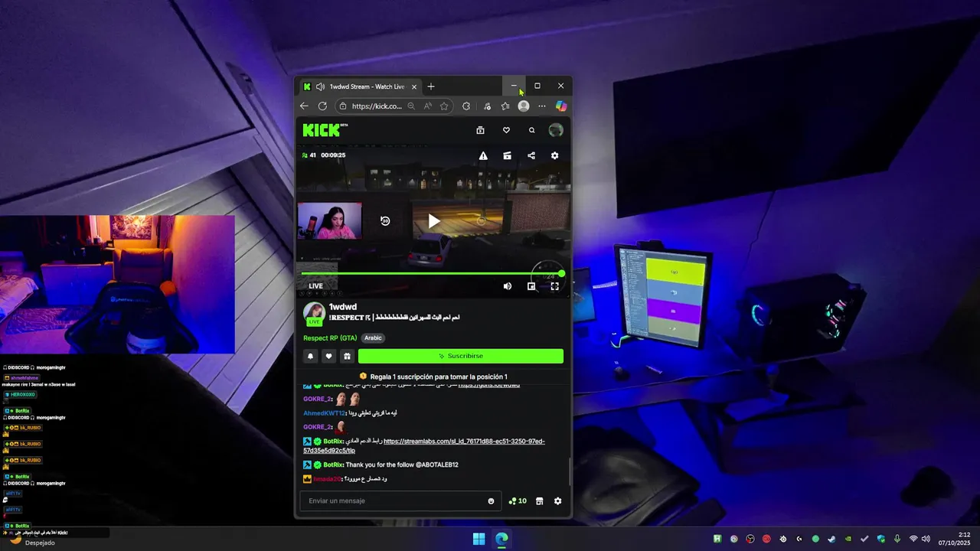The height and width of the screenshot is (551, 980).
Task: Open the chat shop icon
Action: tap(539, 501)
